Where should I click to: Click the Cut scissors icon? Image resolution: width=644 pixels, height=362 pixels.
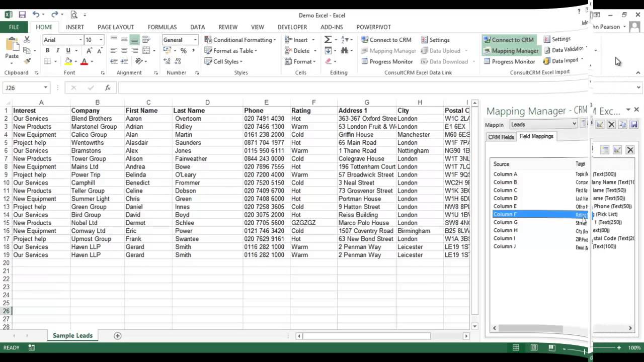tap(27, 40)
